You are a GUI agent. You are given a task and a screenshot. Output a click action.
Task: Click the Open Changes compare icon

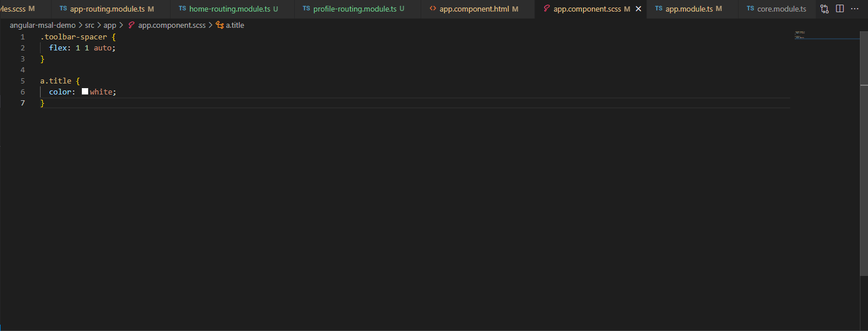(x=824, y=9)
